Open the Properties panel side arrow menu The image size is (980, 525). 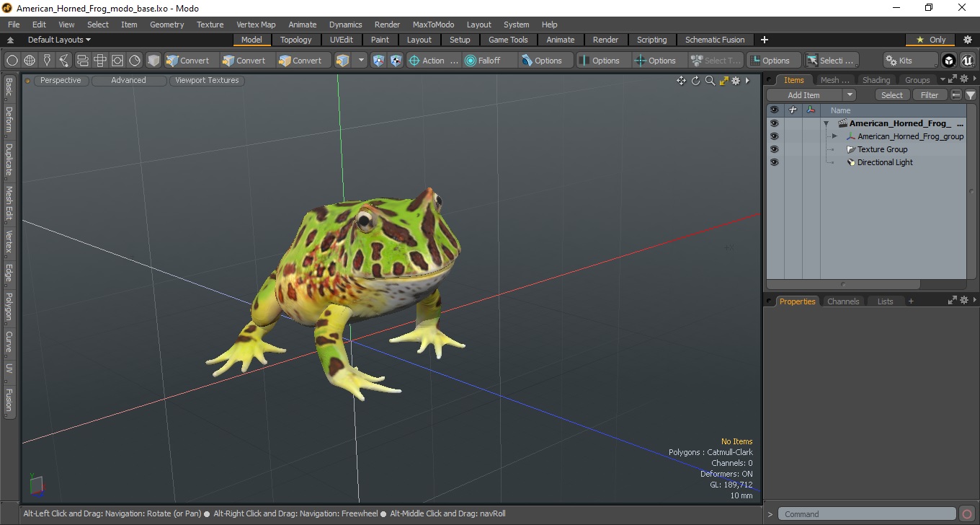[975, 301]
